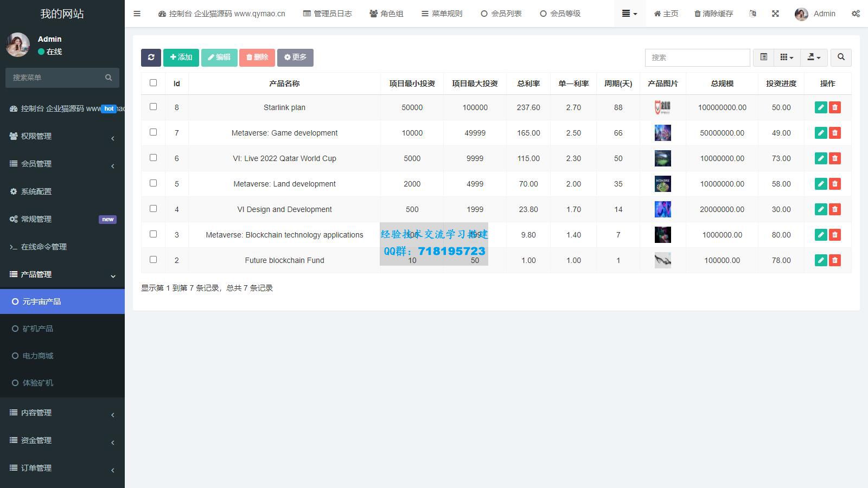Check the select-all checkbox in table header
The height and width of the screenshot is (488, 868).
point(153,83)
